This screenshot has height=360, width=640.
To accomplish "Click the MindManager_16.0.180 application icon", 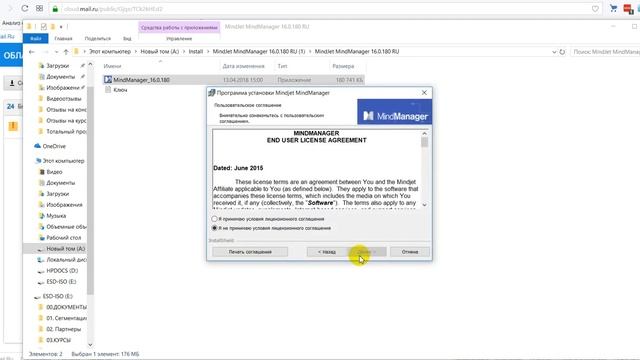I will tap(108, 80).
